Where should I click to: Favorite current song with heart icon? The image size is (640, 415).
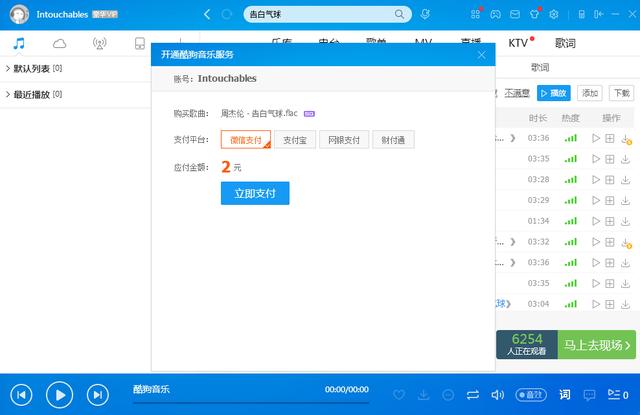point(399,395)
